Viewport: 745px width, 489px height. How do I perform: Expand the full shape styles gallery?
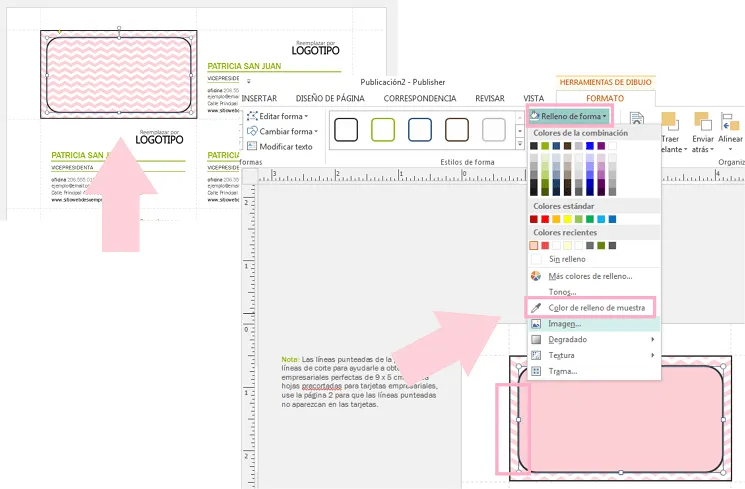pos(520,144)
